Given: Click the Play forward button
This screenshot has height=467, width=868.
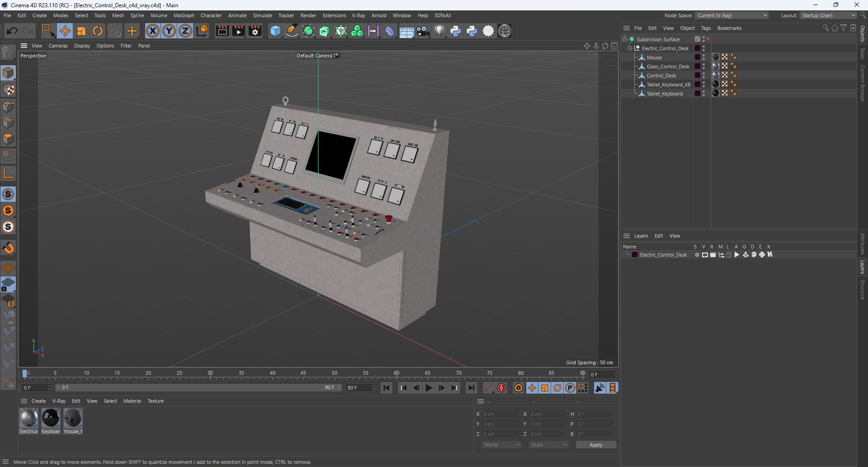Looking at the screenshot, I should 429,388.
